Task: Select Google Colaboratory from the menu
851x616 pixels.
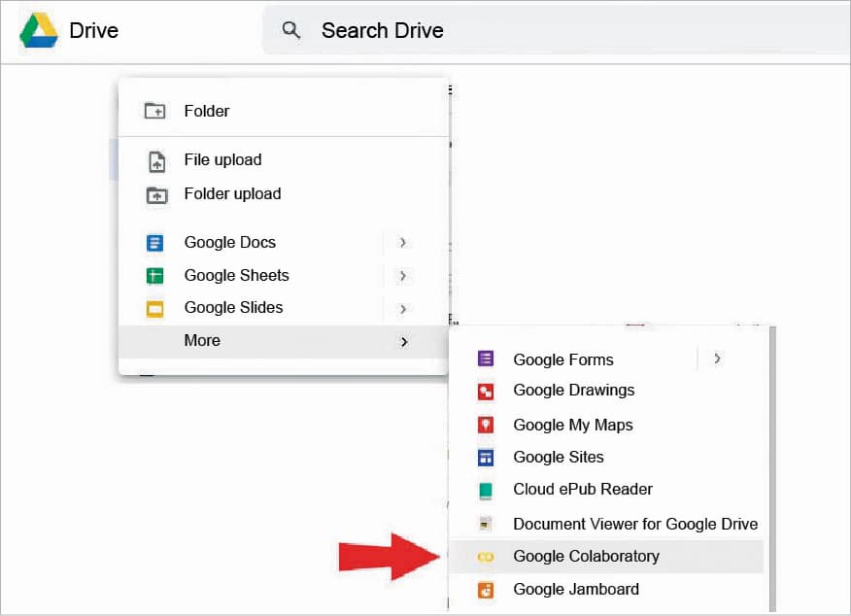Action: click(586, 557)
